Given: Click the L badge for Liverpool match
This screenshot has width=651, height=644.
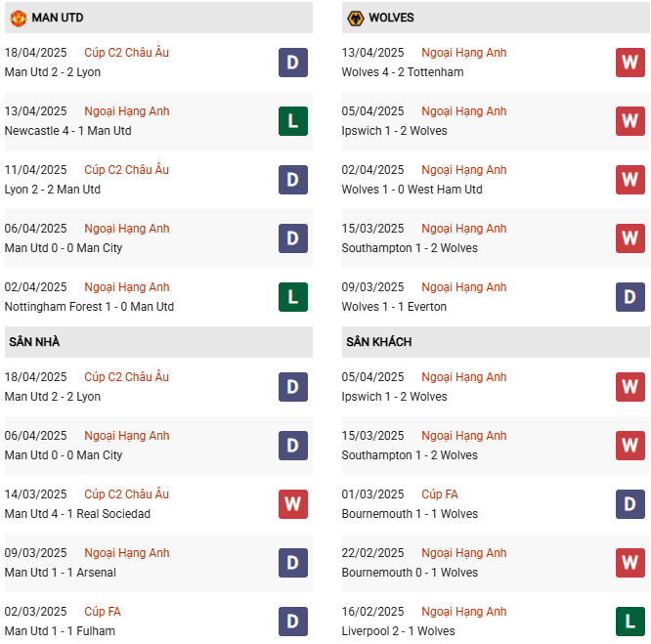Looking at the screenshot, I should click(x=629, y=622).
